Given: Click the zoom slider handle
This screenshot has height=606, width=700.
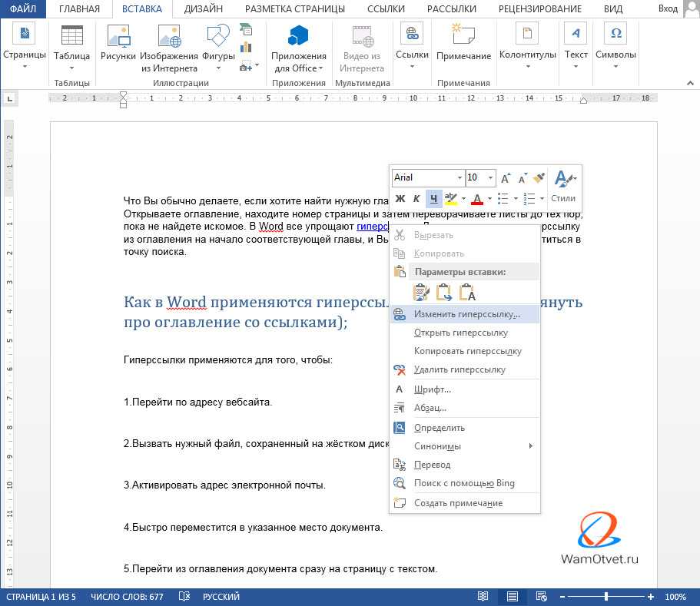Looking at the screenshot, I should (x=605, y=597).
